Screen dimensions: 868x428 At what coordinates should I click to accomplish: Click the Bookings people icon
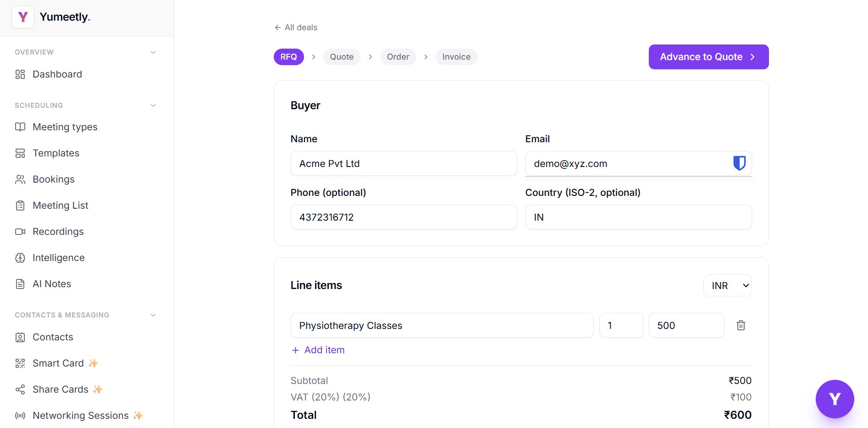(x=20, y=179)
